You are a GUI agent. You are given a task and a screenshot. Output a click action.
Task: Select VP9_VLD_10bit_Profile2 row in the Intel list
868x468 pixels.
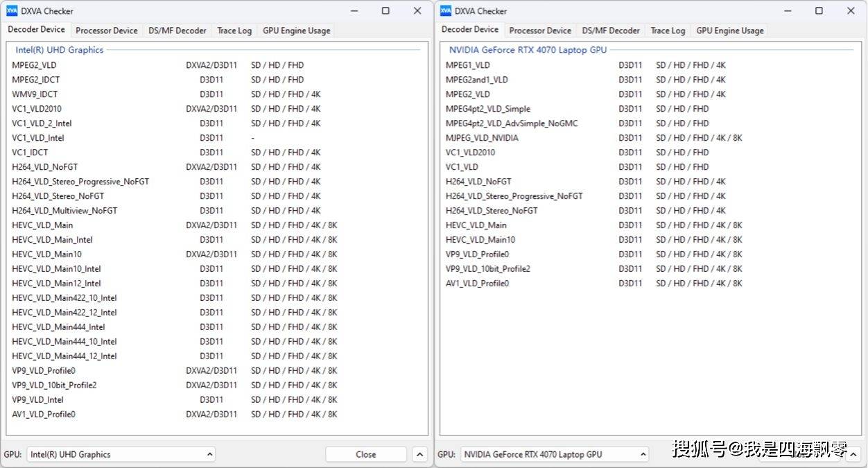pos(216,385)
